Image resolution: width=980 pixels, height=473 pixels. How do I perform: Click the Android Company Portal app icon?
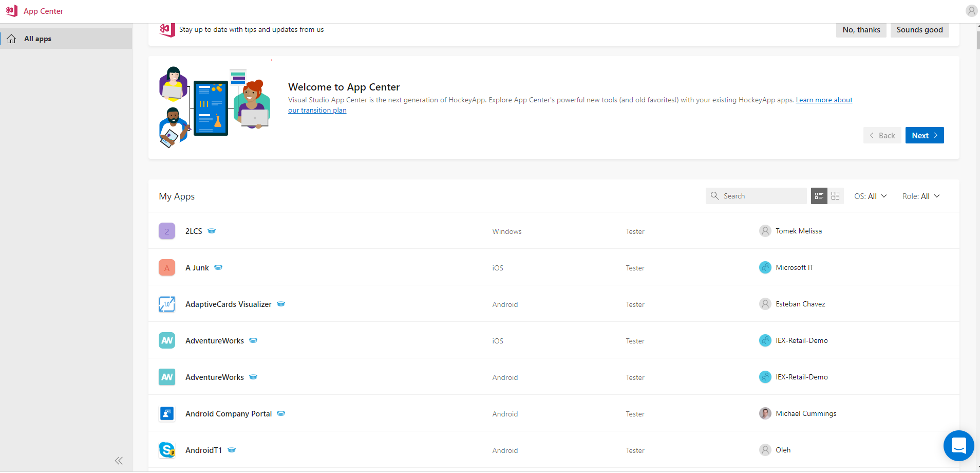coord(167,414)
